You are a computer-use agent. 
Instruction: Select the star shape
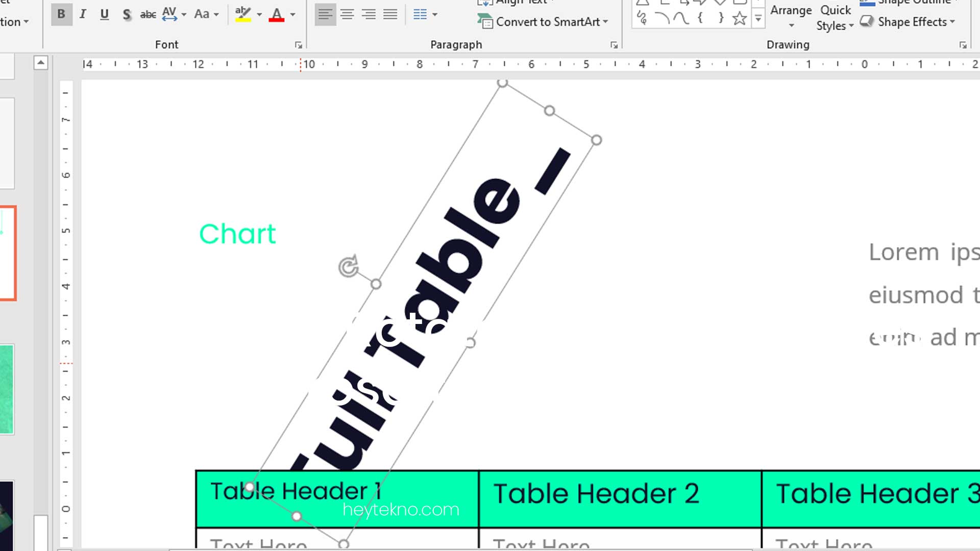point(739,19)
